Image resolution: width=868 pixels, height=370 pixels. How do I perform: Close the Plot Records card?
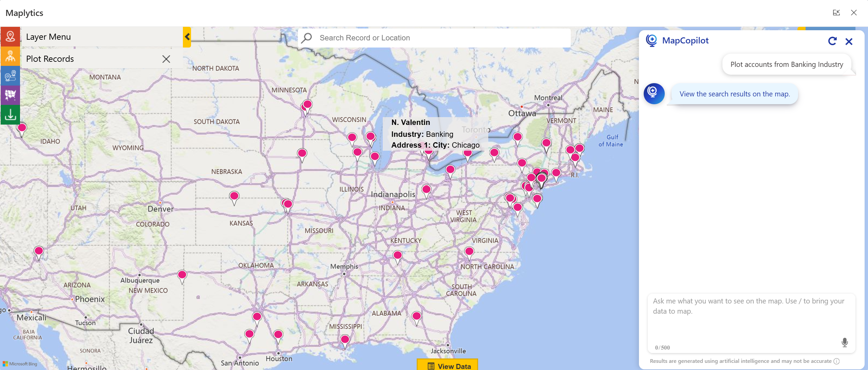(x=166, y=58)
